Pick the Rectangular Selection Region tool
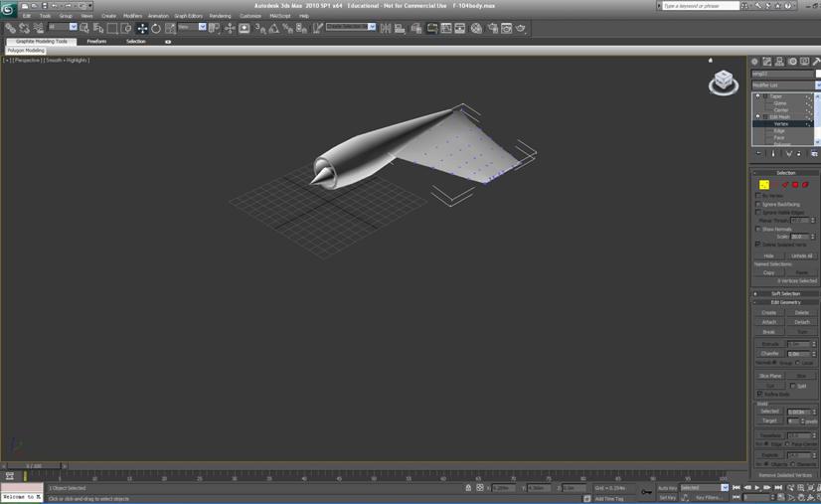Screen dimensions: 821x504 coord(112,28)
